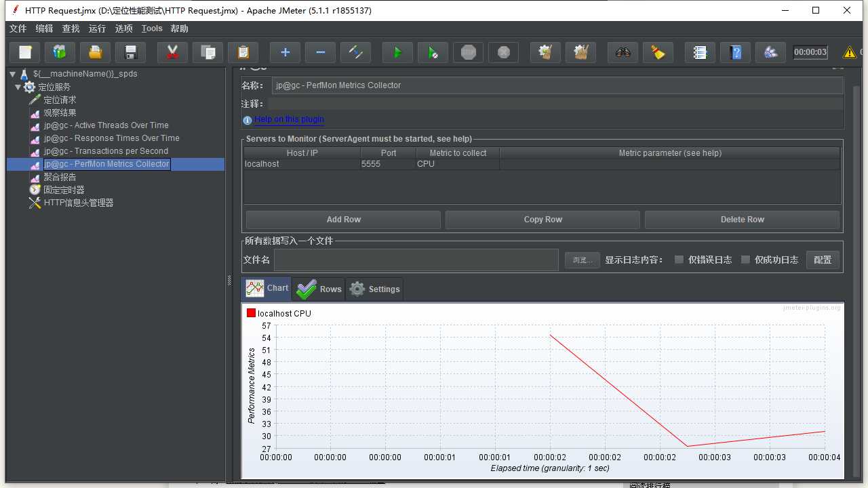
Task: Open the 选项 menu
Action: pyautogui.click(x=123, y=28)
